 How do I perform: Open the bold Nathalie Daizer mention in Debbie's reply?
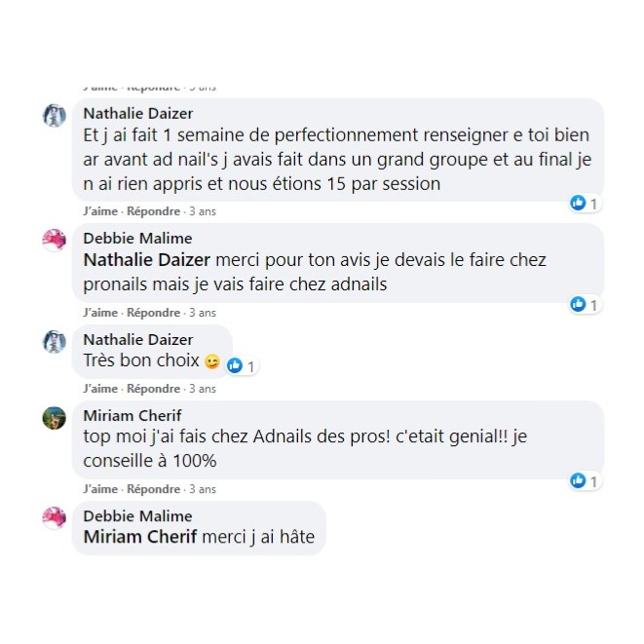[146, 260]
